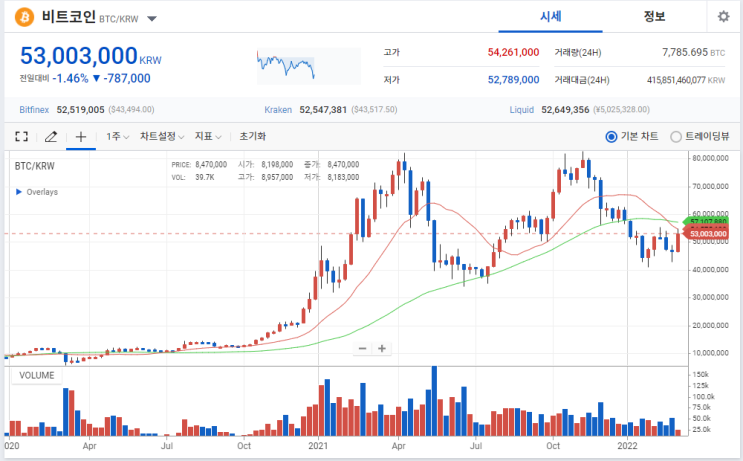743x461 pixels.
Task: Switch to the 정보 tab
Action: tap(654, 17)
